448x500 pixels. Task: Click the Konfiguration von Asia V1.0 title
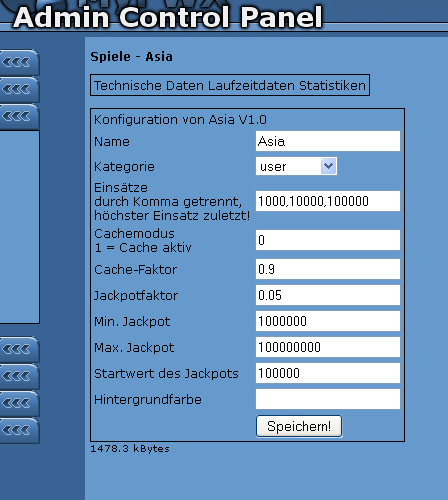(x=180, y=120)
